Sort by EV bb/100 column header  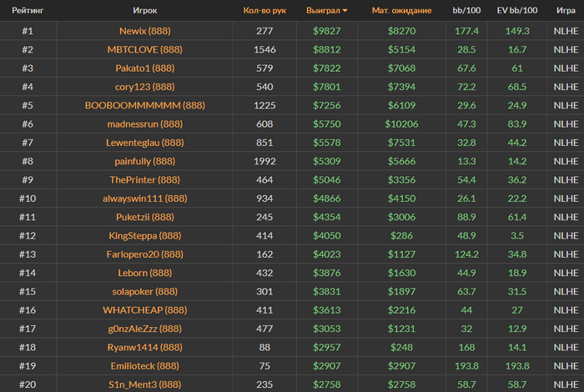coord(517,10)
